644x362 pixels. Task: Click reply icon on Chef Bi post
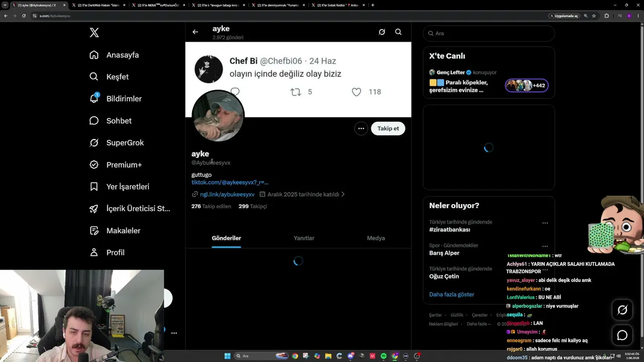(235, 92)
